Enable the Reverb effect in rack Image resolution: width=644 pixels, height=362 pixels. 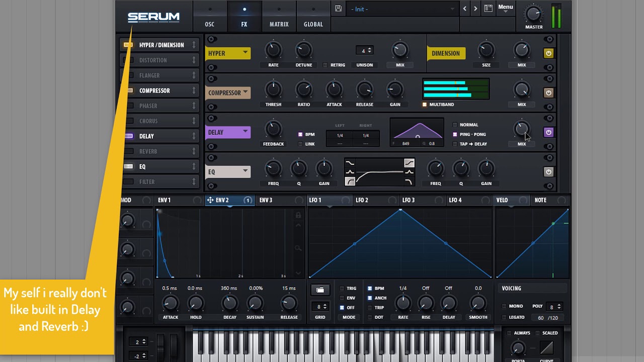pos(129,151)
